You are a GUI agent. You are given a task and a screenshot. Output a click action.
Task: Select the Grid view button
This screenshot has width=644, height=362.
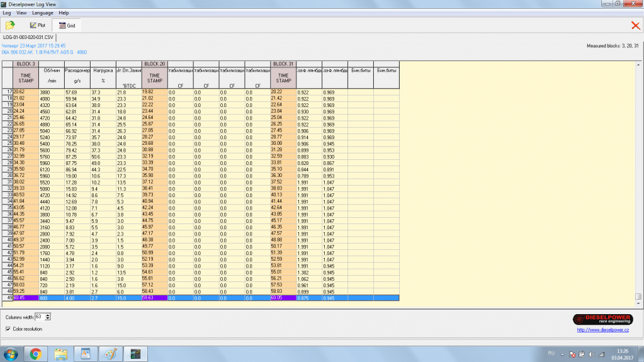(x=67, y=26)
